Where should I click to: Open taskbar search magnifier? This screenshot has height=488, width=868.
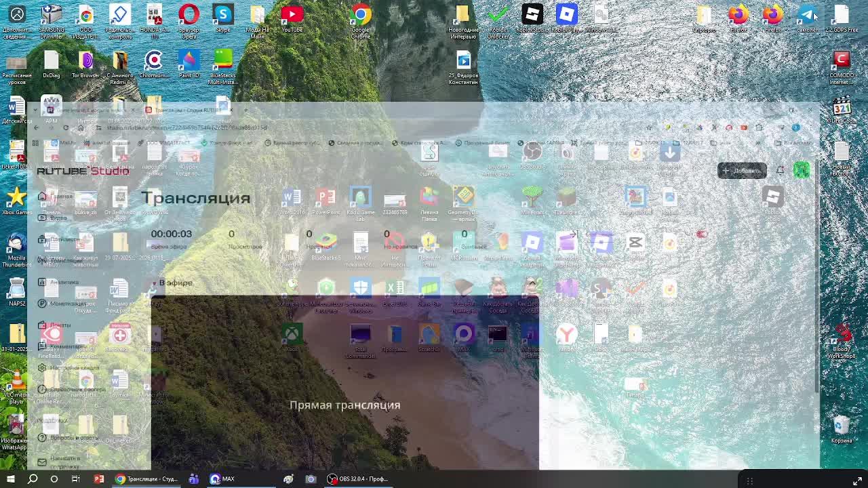(33, 479)
